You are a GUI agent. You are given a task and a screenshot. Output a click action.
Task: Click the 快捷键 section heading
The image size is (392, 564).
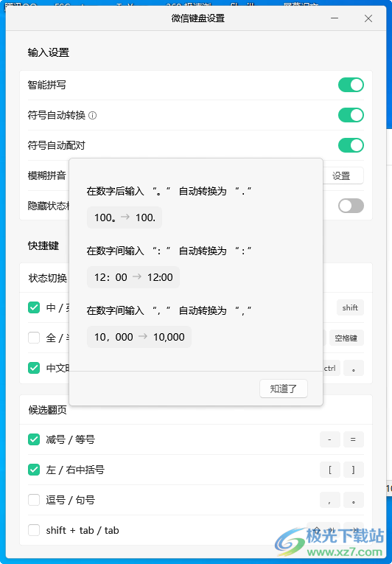43,246
